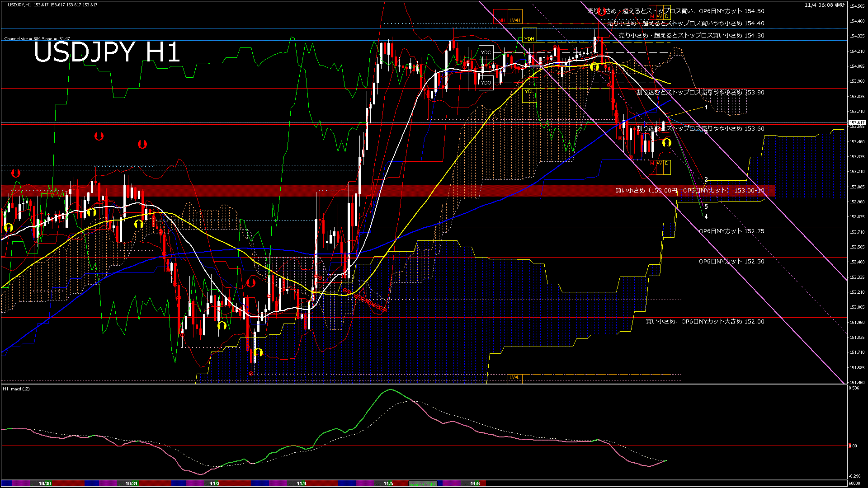Click the YDC yesterday-close marker box
Screen dimensions: 868x488
[486, 53]
